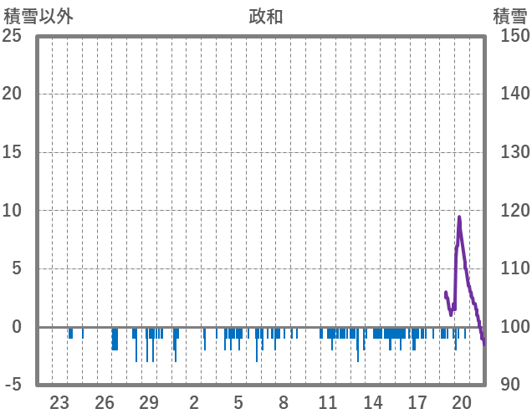532x419 pixels.
Task: Select the left axis label 積雪以外
Action: (x=38, y=17)
